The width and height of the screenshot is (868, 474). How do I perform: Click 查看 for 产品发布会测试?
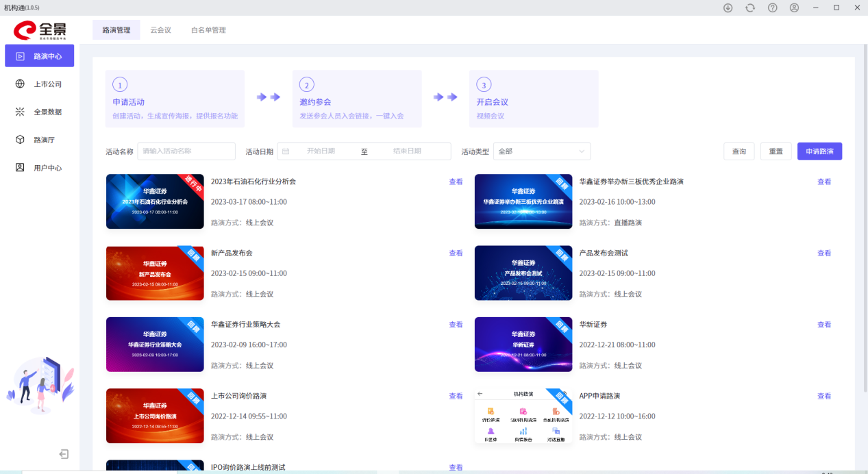tap(824, 253)
